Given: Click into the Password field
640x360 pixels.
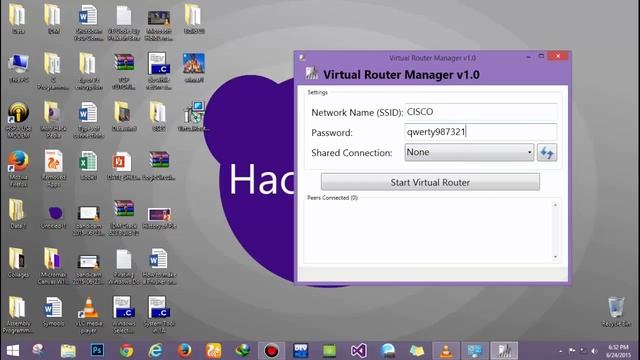Looking at the screenshot, I should (x=480, y=132).
